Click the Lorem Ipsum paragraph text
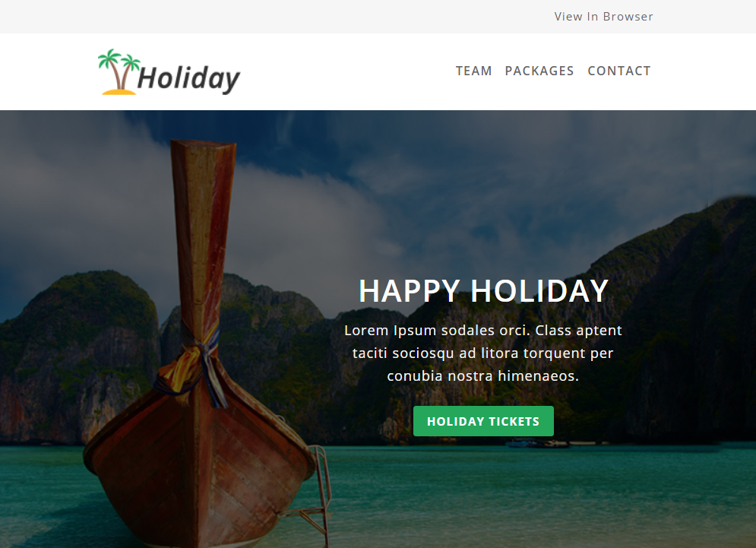 [x=483, y=353]
